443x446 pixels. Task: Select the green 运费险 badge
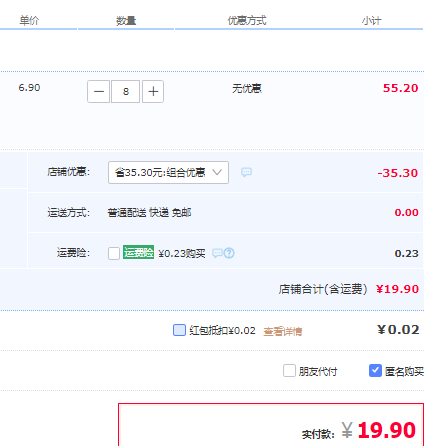point(138,252)
